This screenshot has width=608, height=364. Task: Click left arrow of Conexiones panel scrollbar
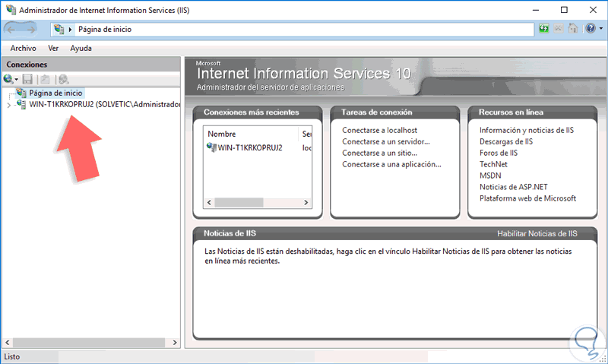click(x=8, y=343)
